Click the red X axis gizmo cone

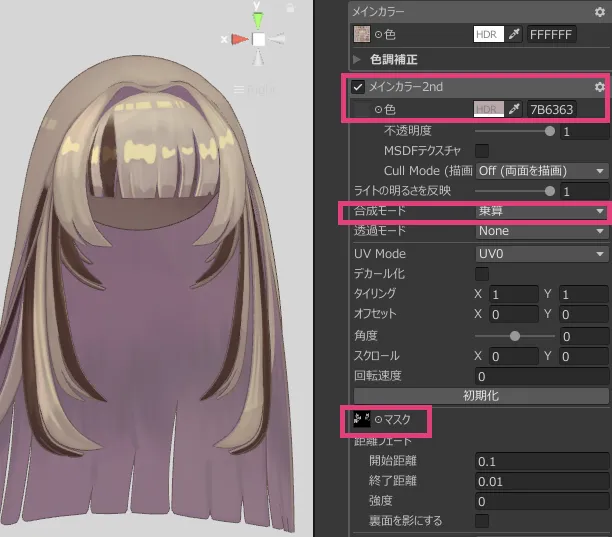pos(239,39)
